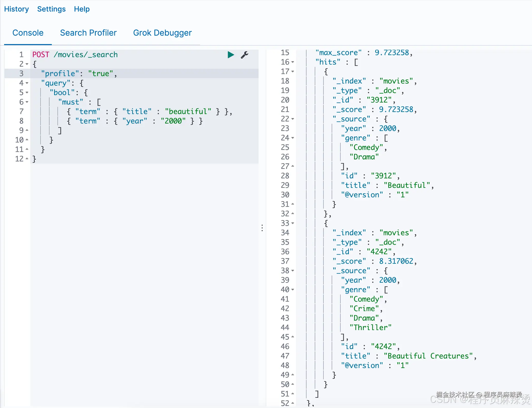This screenshot has height=408, width=532.
Task: Collapse the must array at line 6
Action: [x=27, y=102]
